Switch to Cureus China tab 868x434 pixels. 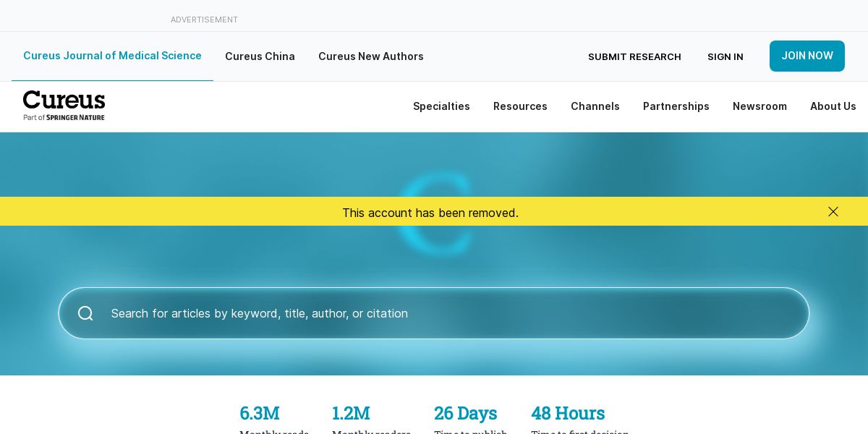tap(260, 56)
